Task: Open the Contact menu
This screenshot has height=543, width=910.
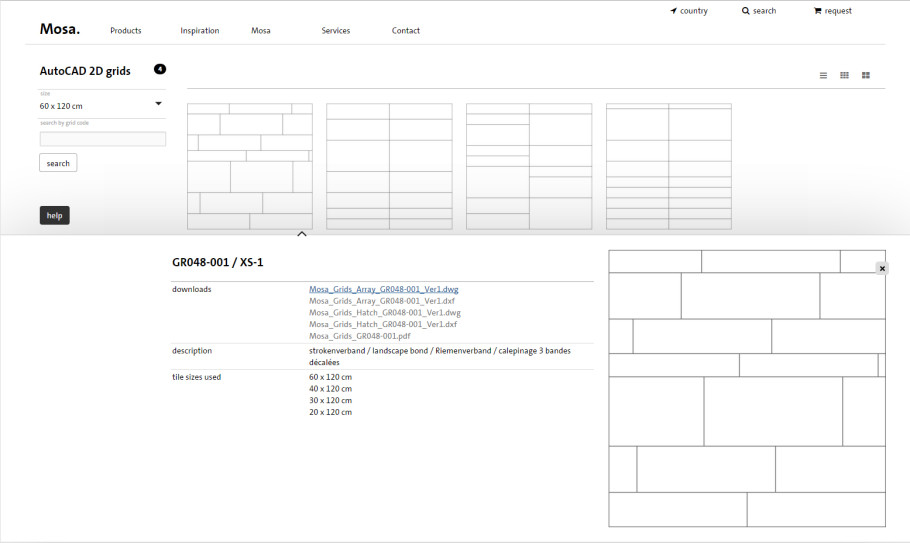Action: pyautogui.click(x=406, y=31)
